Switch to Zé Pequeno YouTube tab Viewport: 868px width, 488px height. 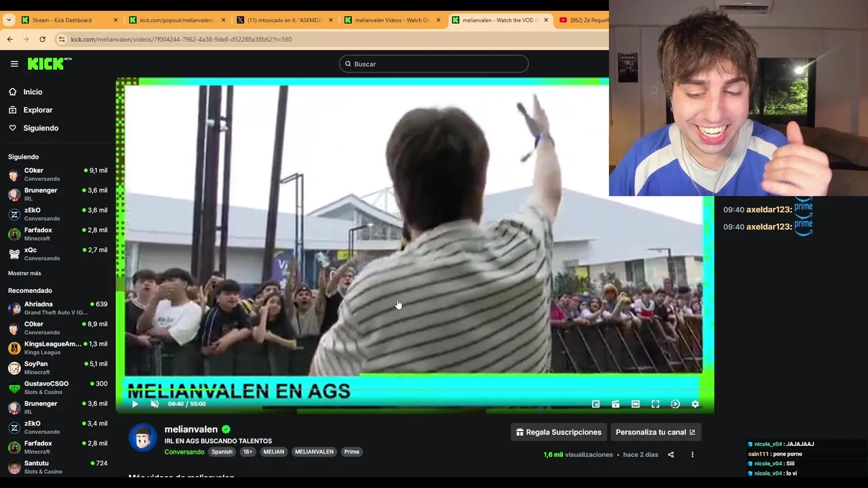(582, 20)
